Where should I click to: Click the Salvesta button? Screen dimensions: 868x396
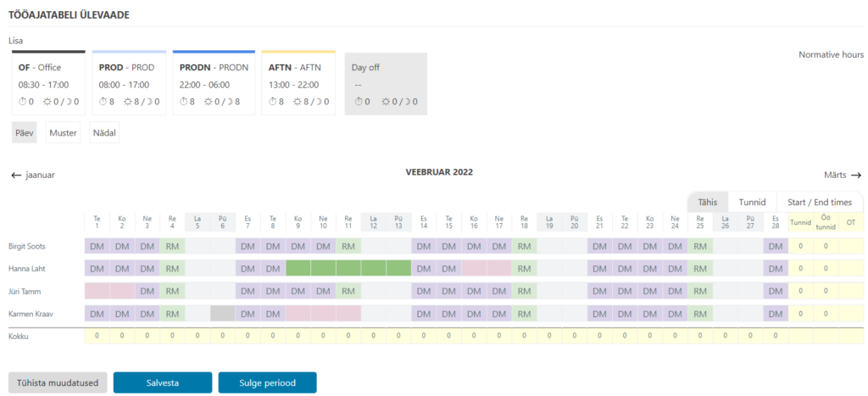coord(162,382)
